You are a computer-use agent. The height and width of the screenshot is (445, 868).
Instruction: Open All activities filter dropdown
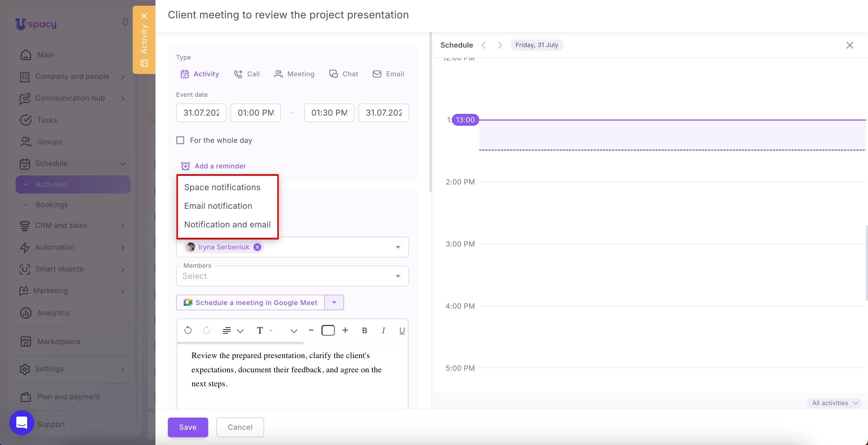835,403
